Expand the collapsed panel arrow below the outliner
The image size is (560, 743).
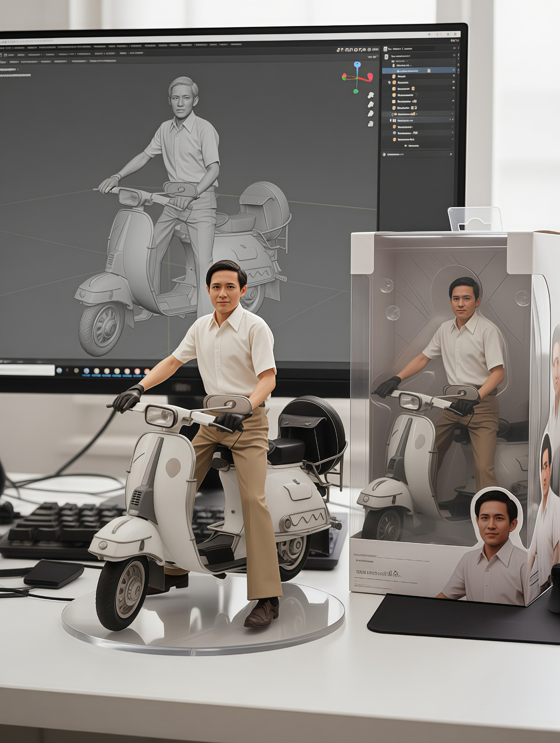(x=450, y=154)
